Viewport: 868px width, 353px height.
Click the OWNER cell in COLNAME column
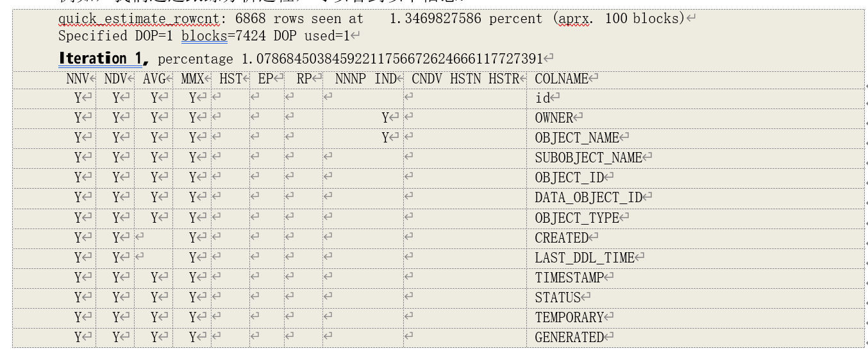554,118
